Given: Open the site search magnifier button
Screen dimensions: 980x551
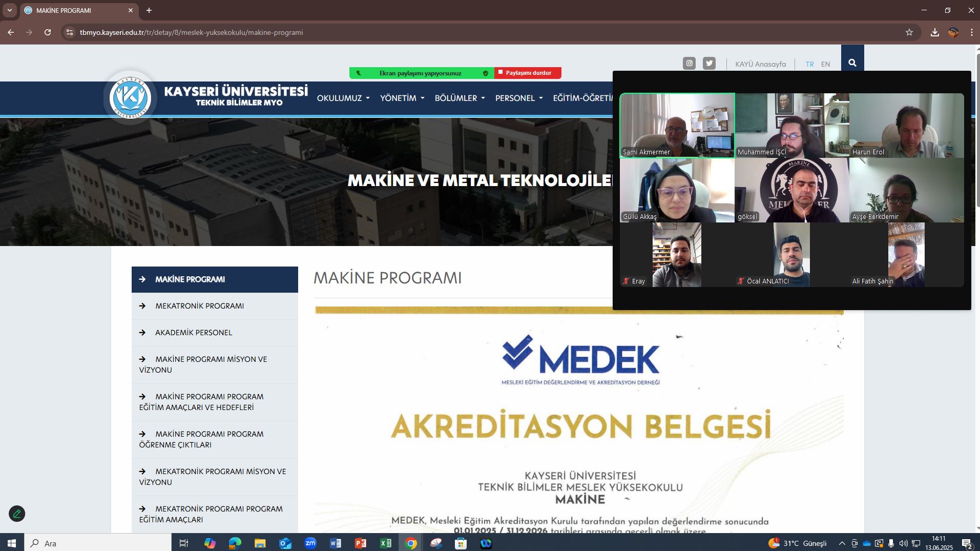Looking at the screenshot, I should pos(852,63).
